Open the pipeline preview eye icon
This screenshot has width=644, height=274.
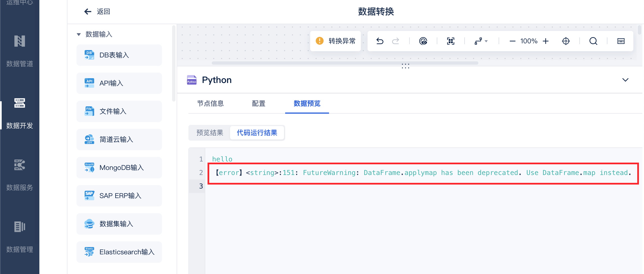pyautogui.click(x=423, y=41)
